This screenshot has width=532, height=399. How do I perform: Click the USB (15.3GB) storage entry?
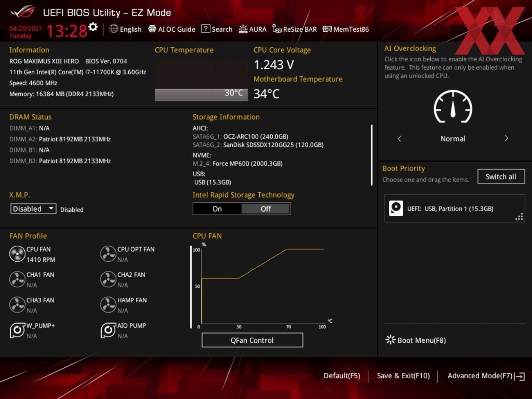tap(213, 182)
